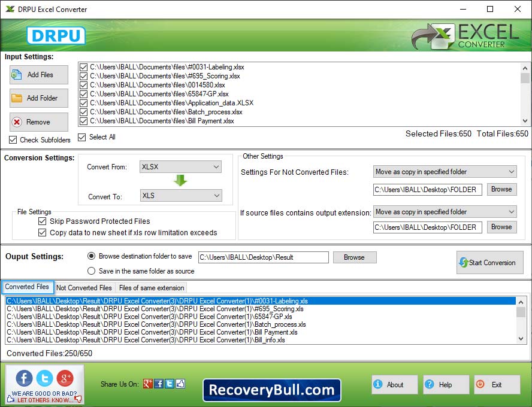The width and height of the screenshot is (532, 407).
Task: Open Settings For Not Converted Files dropdown
Action: (x=445, y=172)
